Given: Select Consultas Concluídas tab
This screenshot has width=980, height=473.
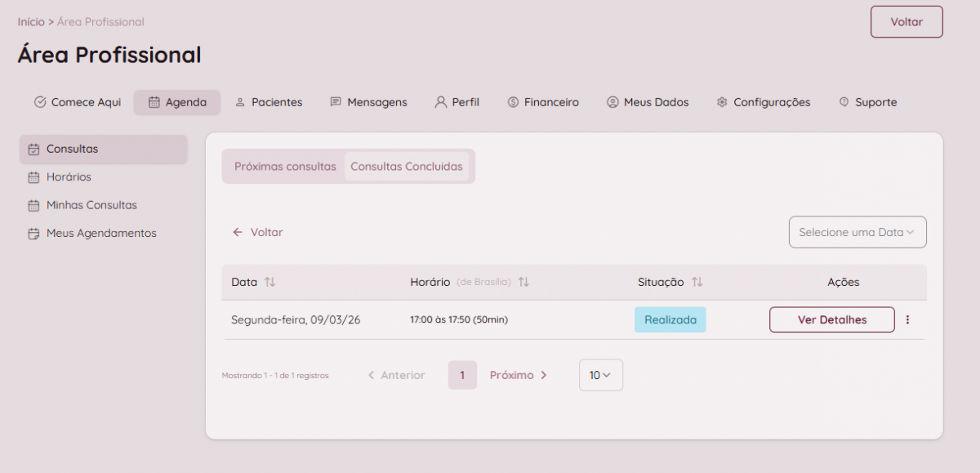Looking at the screenshot, I should click(407, 167).
